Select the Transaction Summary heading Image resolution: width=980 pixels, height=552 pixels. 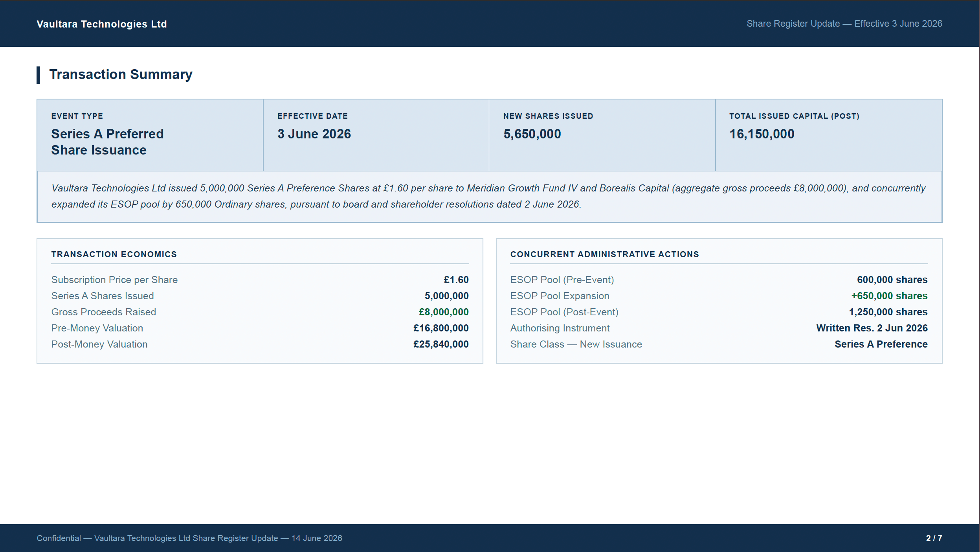click(x=121, y=74)
